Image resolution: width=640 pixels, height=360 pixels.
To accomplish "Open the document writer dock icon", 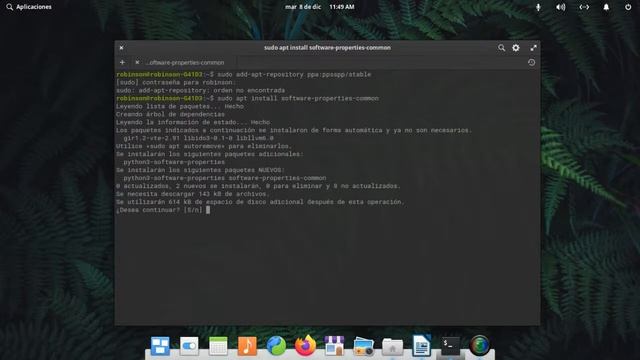I will click(421, 346).
